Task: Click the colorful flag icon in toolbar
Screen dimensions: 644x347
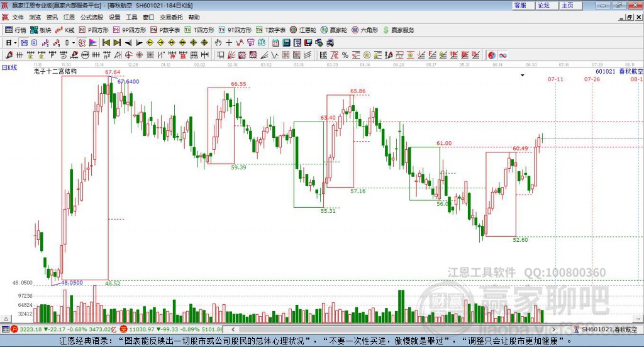Action: (93, 43)
